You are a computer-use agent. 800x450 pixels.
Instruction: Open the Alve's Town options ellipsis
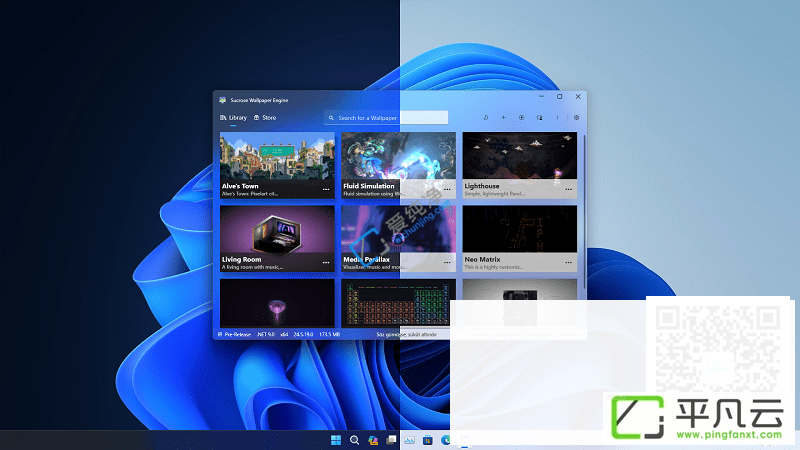click(326, 189)
